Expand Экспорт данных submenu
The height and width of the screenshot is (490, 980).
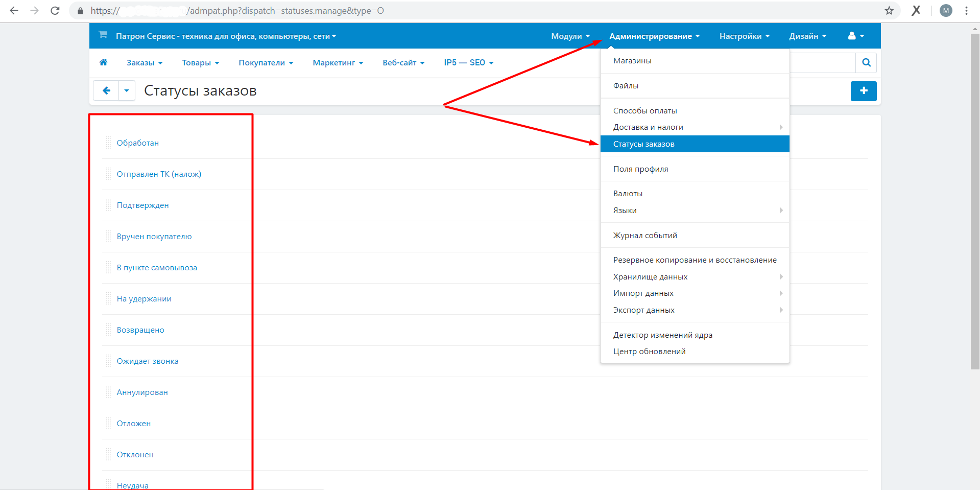click(695, 310)
